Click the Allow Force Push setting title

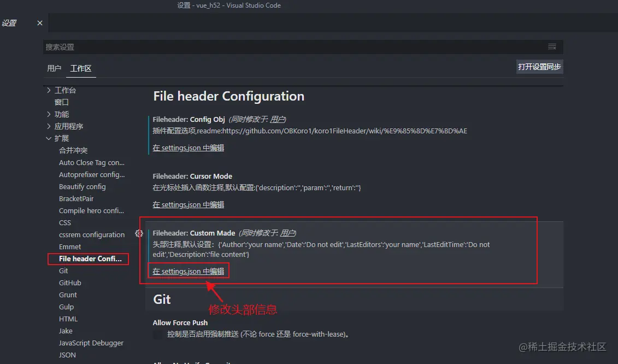(x=180, y=322)
